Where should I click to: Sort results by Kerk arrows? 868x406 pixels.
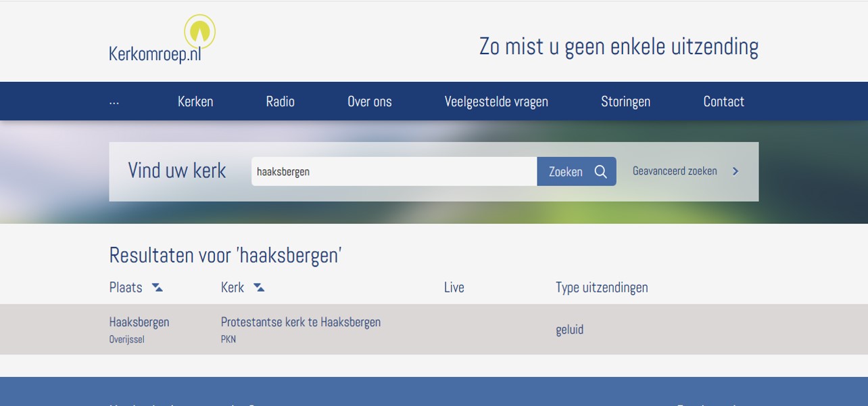coord(259,288)
